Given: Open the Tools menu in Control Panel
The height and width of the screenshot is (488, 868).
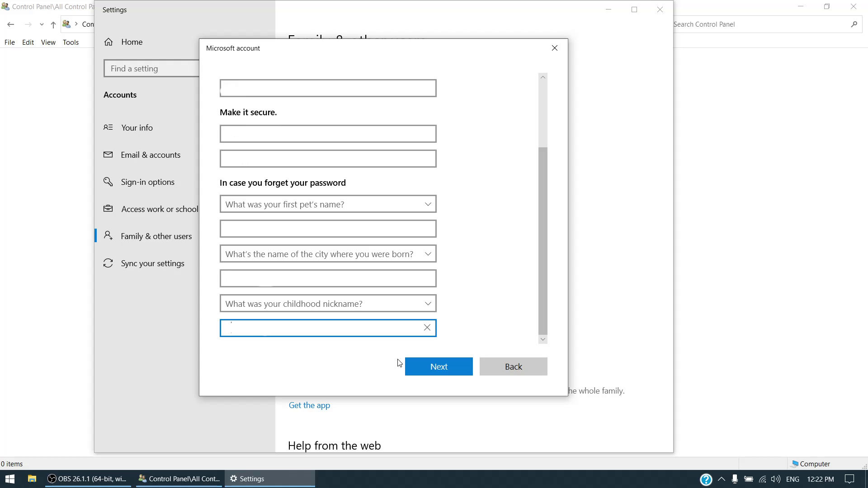Looking at the screenshot, I should (71, 42).
